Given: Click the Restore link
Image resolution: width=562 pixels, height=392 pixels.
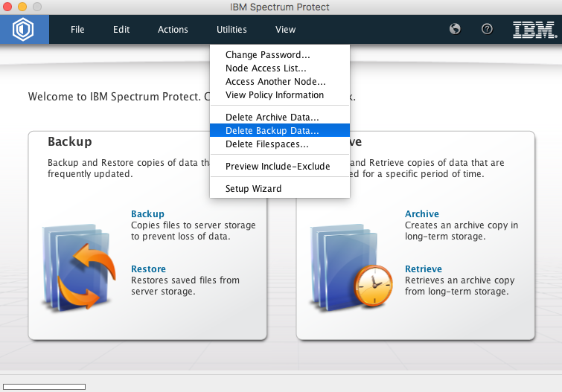Looking at the screenshot, I should pyautogui.click(x=148, y=269).
